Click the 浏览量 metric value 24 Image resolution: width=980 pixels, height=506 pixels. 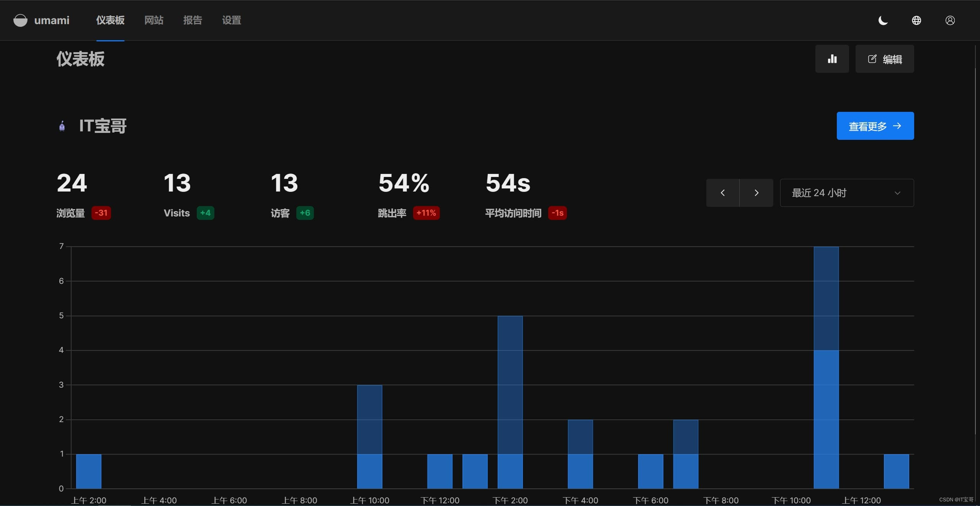point(72,183)
